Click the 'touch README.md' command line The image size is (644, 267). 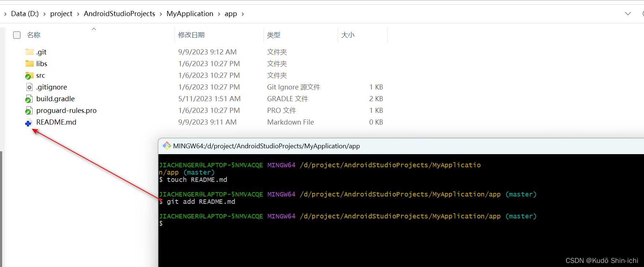point(193,180)
